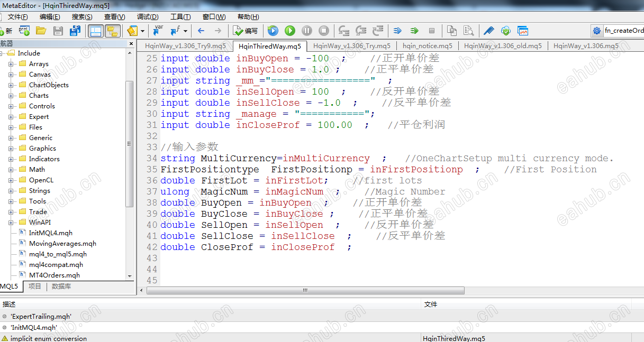Open the 帮助(H) menu
The height and width of the screenshot is (342, 644).
[x=248, y=17]
